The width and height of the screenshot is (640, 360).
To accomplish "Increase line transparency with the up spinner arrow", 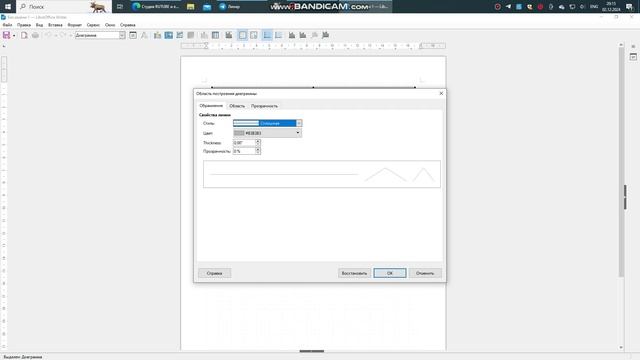I will pos(258,149).
